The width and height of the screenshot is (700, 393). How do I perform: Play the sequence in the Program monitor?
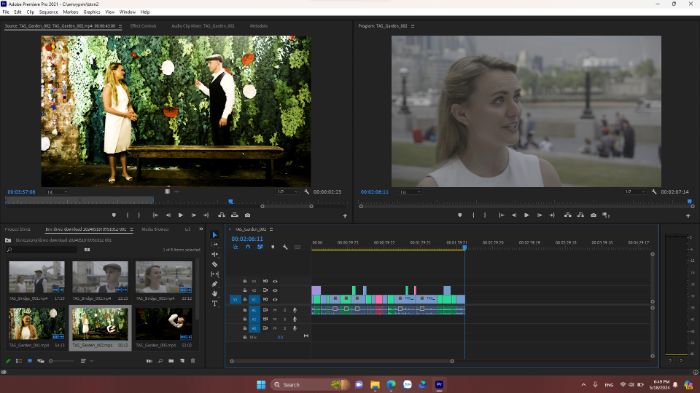pyautogui.click(x=527, y=215)
